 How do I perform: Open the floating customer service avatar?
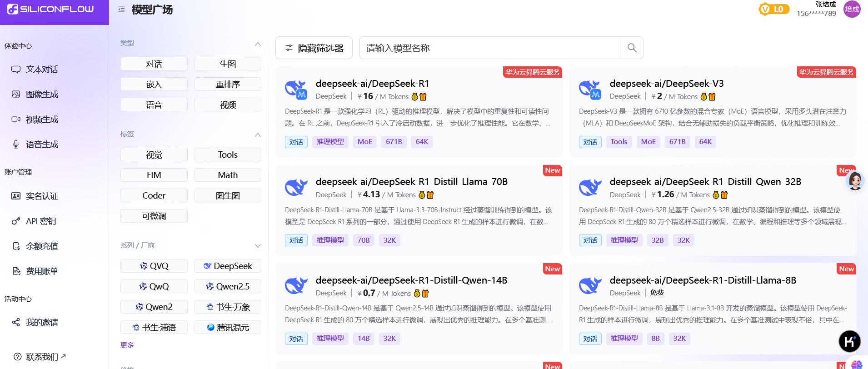(x=854, y=181)
